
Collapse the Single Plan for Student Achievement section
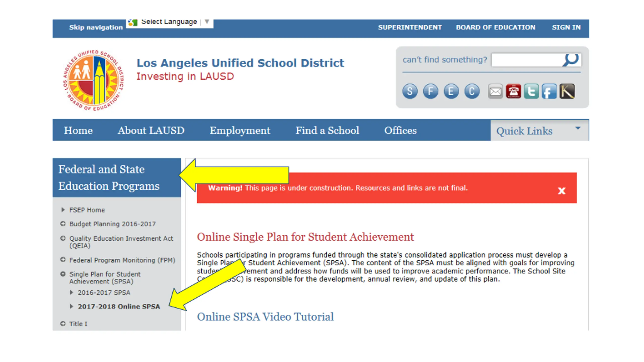63,274
